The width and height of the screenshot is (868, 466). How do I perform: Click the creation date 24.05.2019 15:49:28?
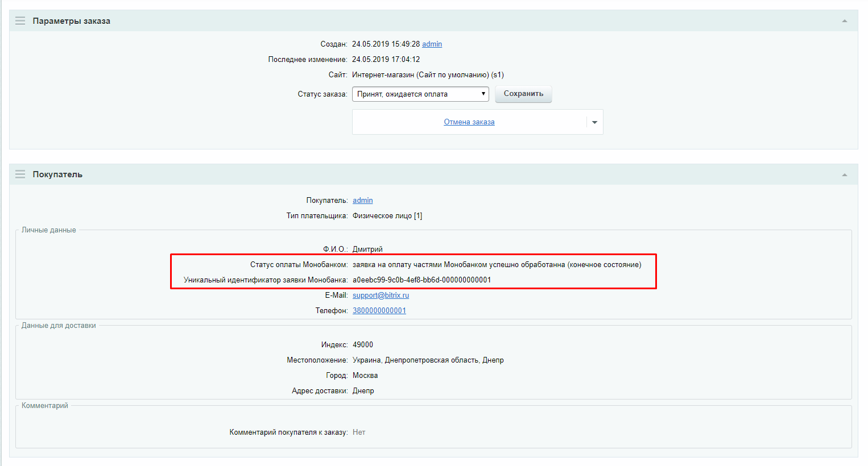(x=386, y=44)
